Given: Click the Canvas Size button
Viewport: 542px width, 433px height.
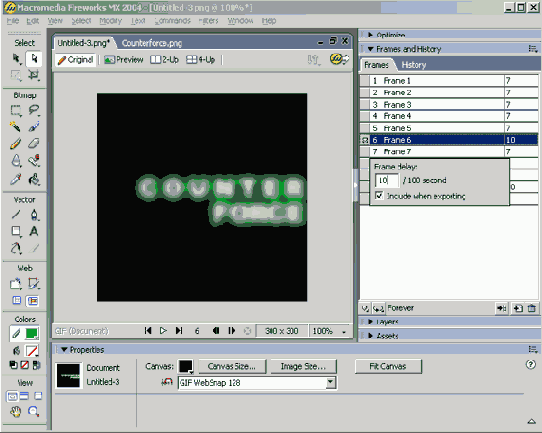Looking at the screenshot, I should click(232, 366).
